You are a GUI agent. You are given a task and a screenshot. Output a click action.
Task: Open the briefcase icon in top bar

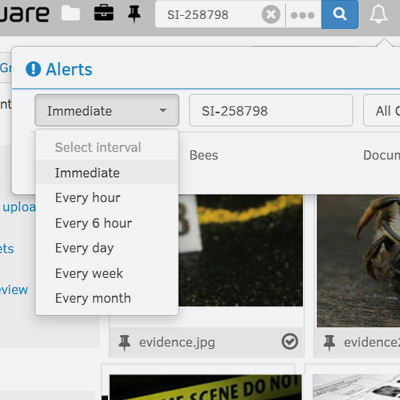[x=104, y=14]
